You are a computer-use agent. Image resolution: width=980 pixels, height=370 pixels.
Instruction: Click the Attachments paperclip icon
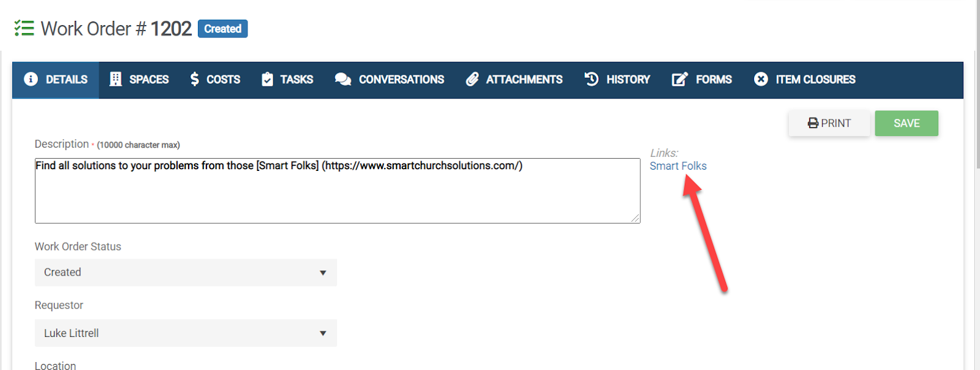pyautogui.click(x=472, y=79)
